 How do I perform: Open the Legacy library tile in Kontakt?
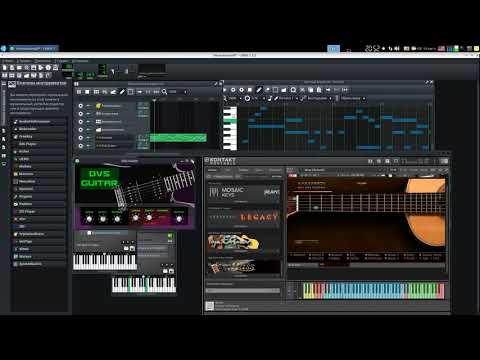point(243,217)
